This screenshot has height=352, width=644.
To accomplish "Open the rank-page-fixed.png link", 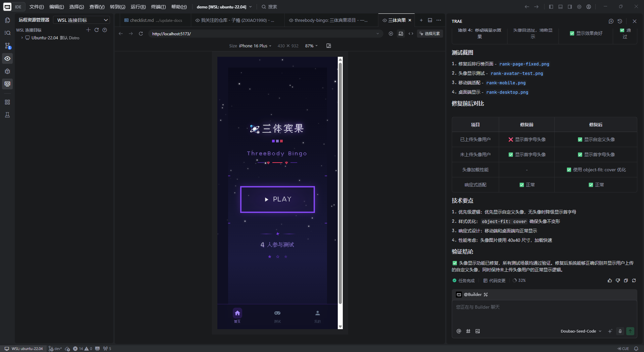I will pyautogui.click(x=524, y=64).
